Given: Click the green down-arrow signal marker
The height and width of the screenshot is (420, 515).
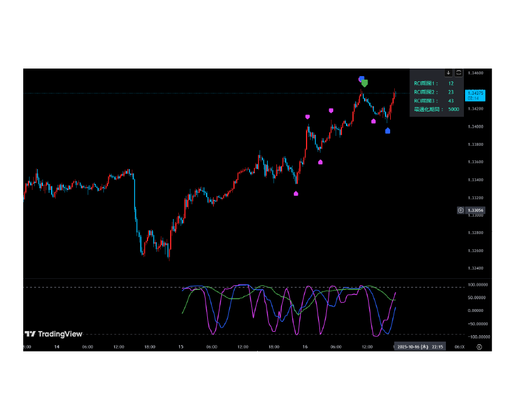Looking at the screenshot, I should 365,84.
